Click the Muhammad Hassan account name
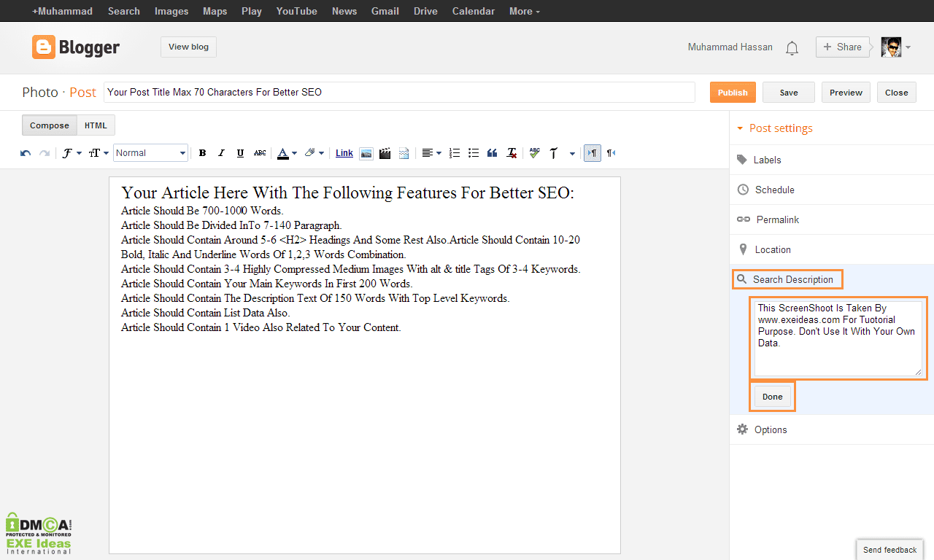Screen dimensions: 934x560 [730, 47]
